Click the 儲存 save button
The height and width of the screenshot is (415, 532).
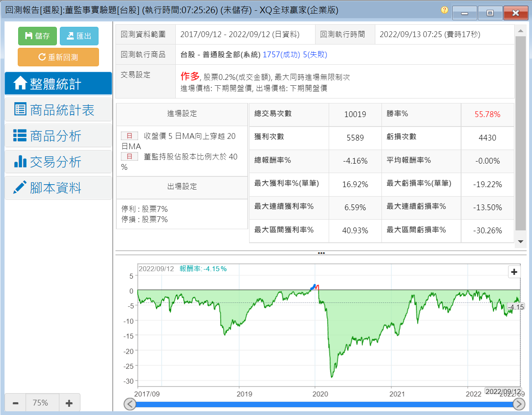[x=37, y=36]
